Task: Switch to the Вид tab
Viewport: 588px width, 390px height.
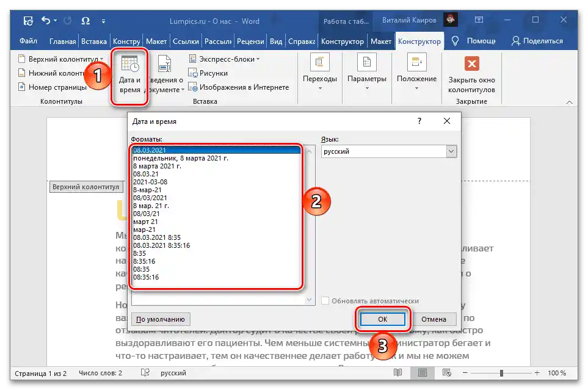Action: [275, 42]
